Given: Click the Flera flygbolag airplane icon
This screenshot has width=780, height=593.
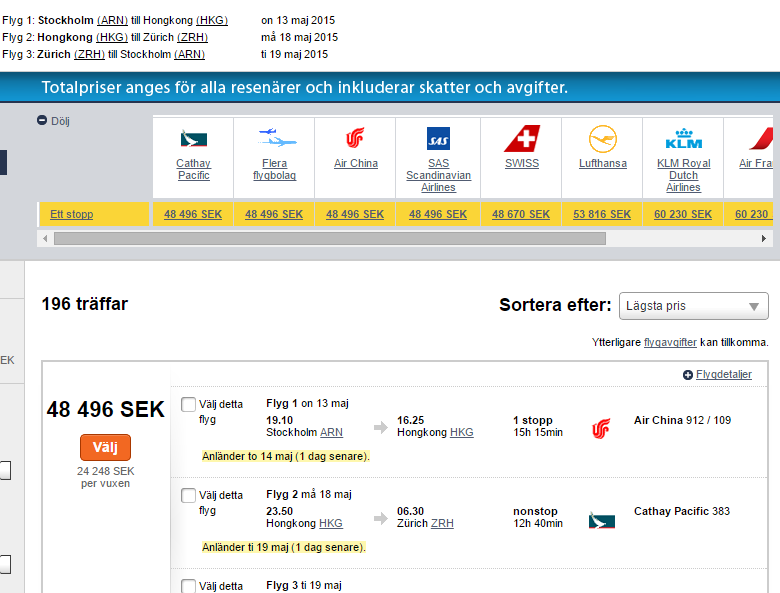Looking at the screenshot, I should pos(274,137).
